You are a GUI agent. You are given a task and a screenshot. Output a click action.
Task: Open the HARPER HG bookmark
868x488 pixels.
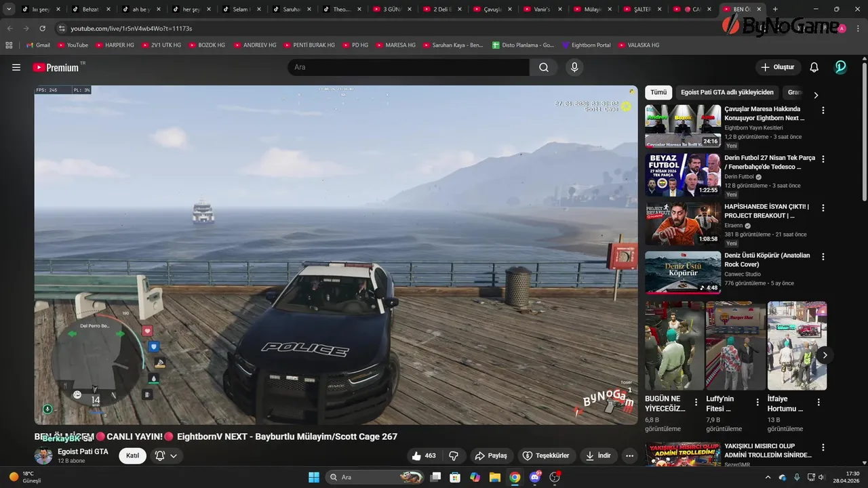(x=115, y=45)
